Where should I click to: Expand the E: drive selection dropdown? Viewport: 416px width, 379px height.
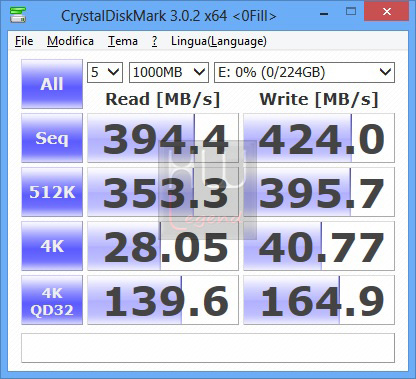point(304,72)
